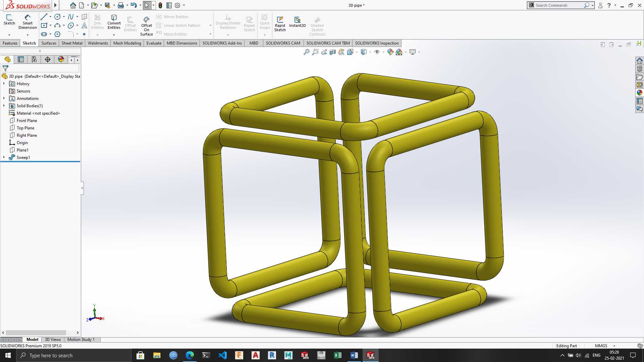Open the FeatureManager Design Tree tab icon
Image resolution: width=644 pixels, height=362 pixels.
[7, 59]
